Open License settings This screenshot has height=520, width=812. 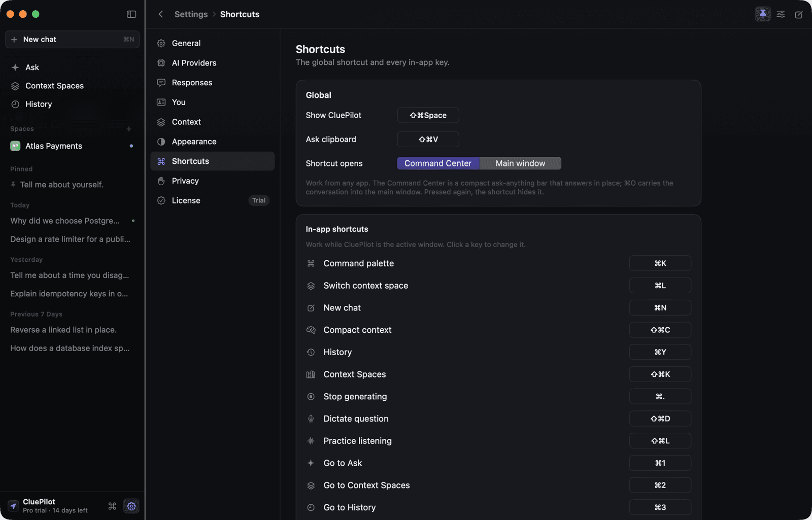[x=213, y=200]
